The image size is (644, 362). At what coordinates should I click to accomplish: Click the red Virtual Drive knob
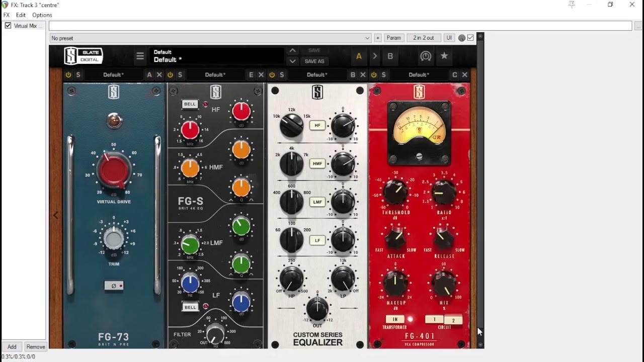(x=114, y=170)
